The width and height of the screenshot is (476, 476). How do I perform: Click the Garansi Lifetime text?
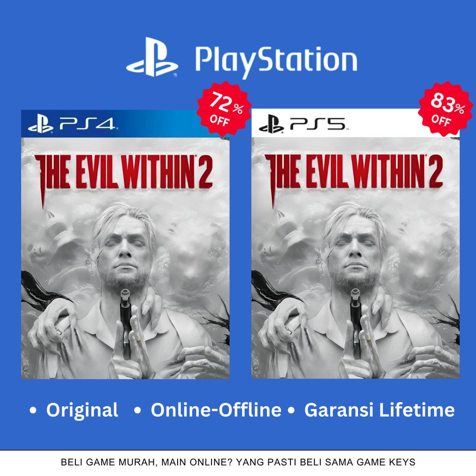379,410
